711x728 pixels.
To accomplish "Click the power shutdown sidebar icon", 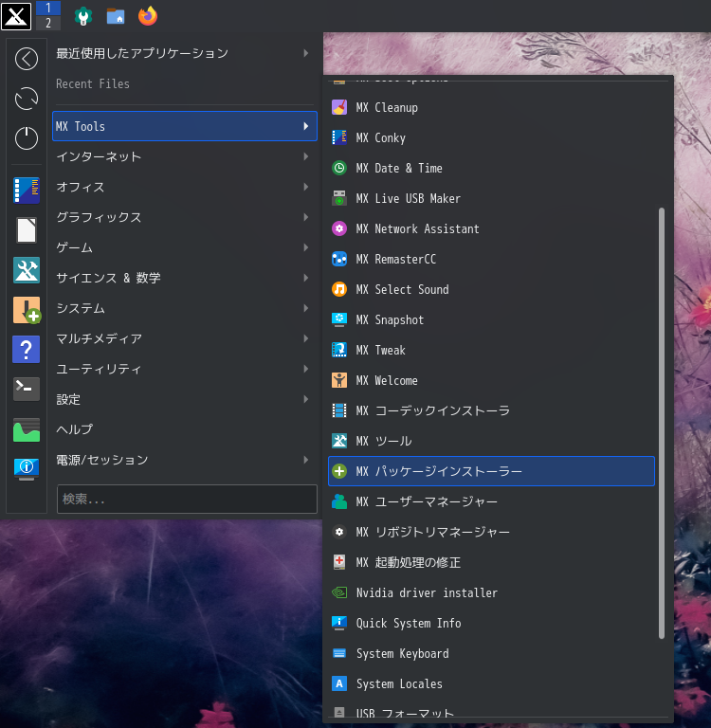I will click(27, 137).
